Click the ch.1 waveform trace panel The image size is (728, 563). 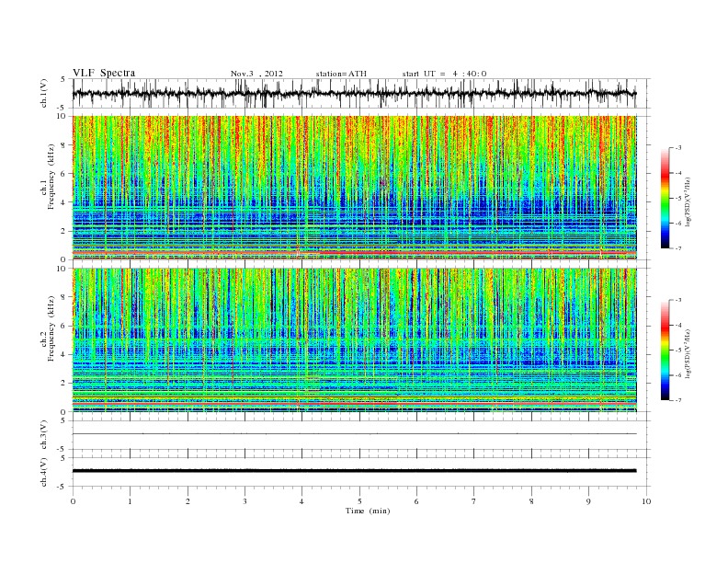click(x=361, y=94)
